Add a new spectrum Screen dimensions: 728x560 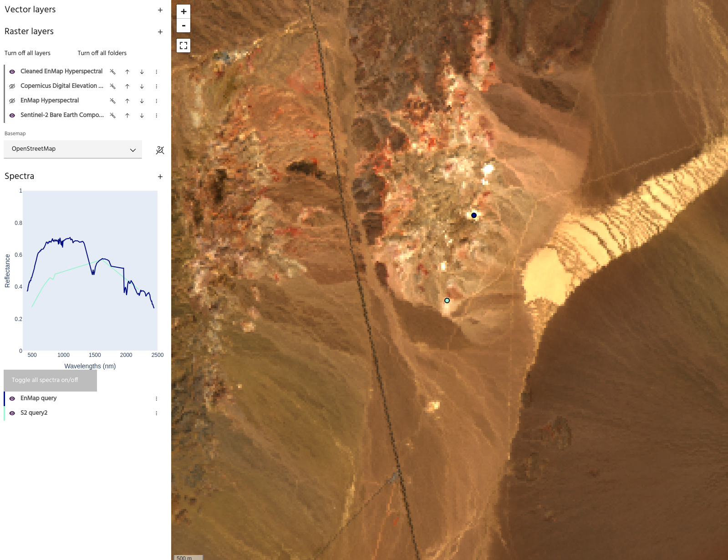(x=160, y=177)
